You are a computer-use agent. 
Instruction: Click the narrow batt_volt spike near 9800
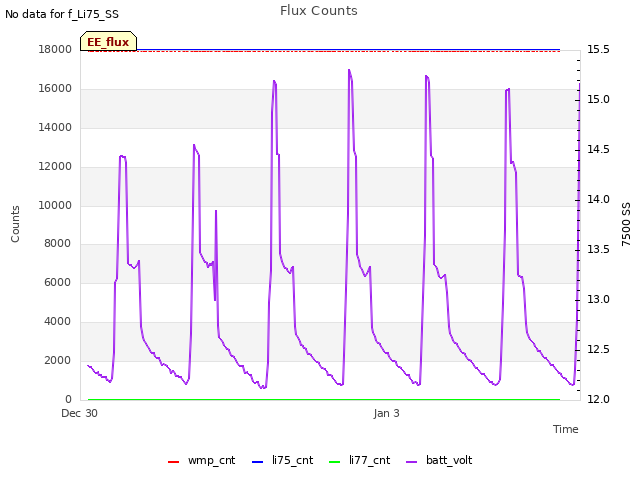(x=216, y=211)
